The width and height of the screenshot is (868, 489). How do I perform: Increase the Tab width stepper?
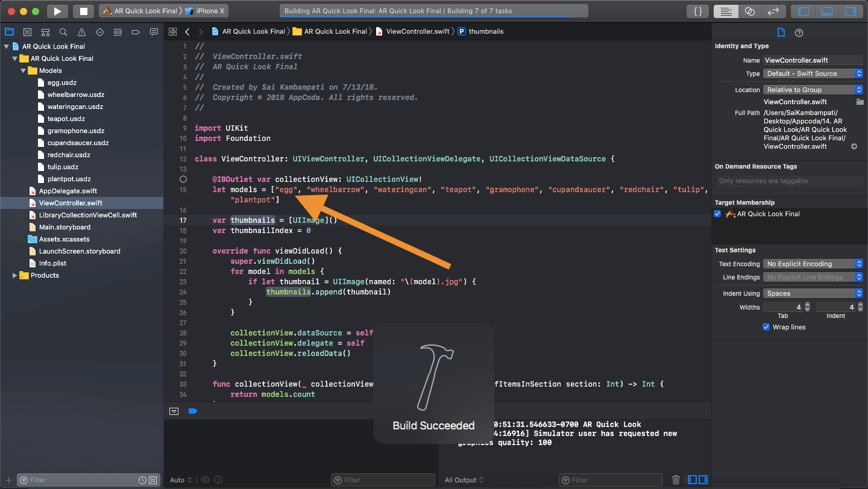click(x=807, y=305)
